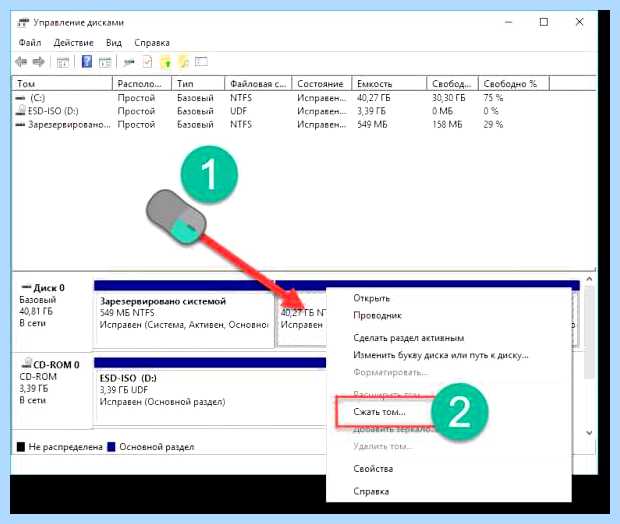Click the disc icon beside ESD-ISO (D:) row

(x=21, y=111)
